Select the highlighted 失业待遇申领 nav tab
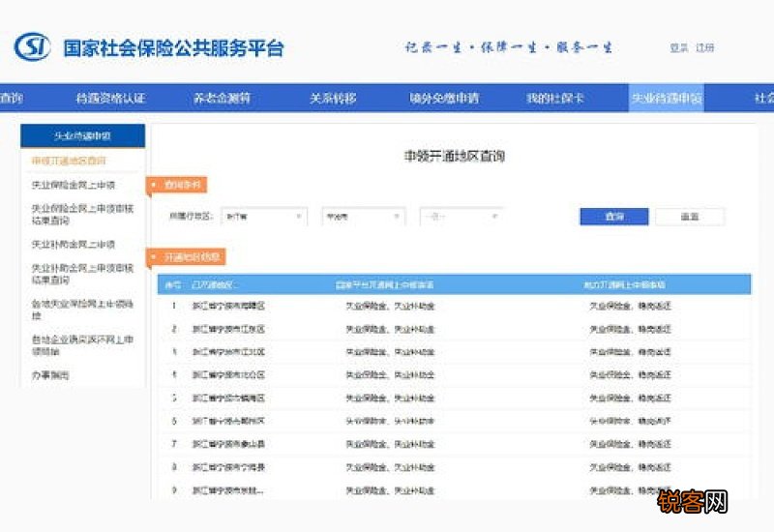Image resolution: width=774 pixels, height=532 pixels. tap(667, 98)
